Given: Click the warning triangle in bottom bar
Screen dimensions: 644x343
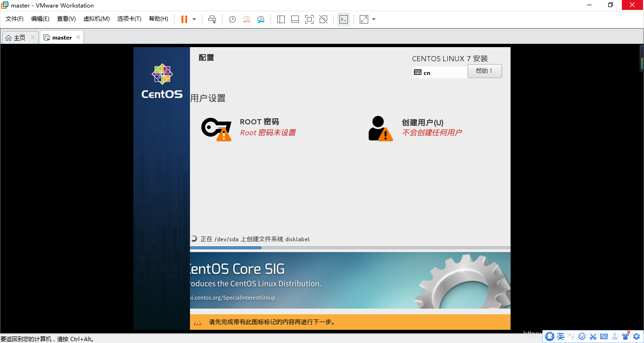Looking at the screenshot, I should point(198,322).
